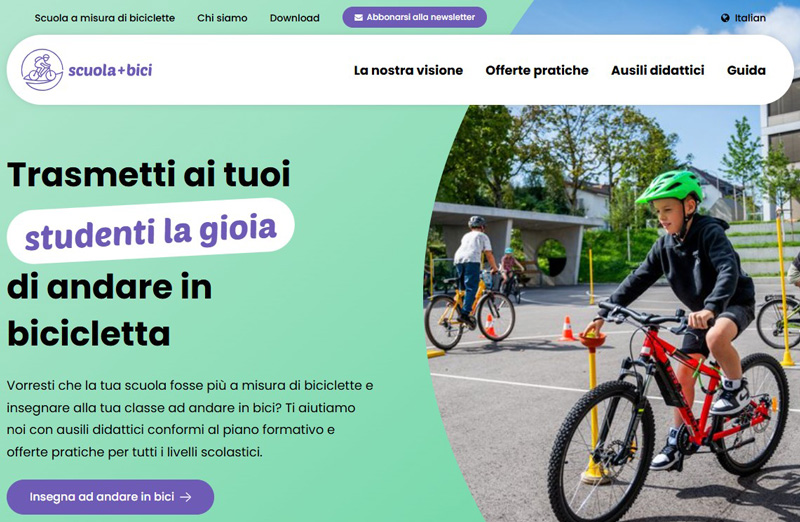Screen dimensions: 800x522
Task: Go to the Download link
Action: coord(294,18)
